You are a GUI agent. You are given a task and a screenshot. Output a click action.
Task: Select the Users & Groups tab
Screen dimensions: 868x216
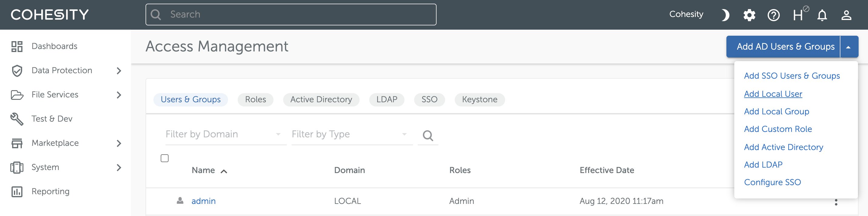[x=191, y=100]
